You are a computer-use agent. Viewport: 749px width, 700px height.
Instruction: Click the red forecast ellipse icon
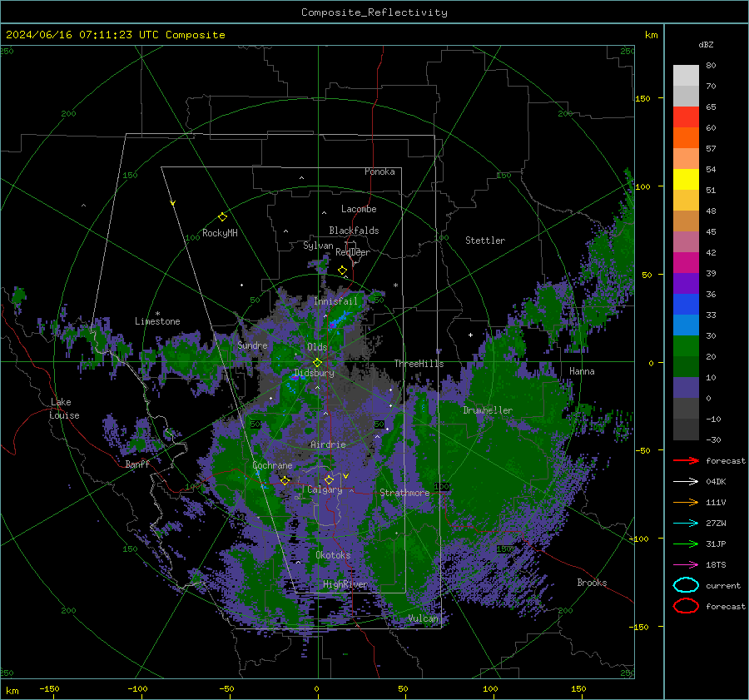(x=686, y=606)
